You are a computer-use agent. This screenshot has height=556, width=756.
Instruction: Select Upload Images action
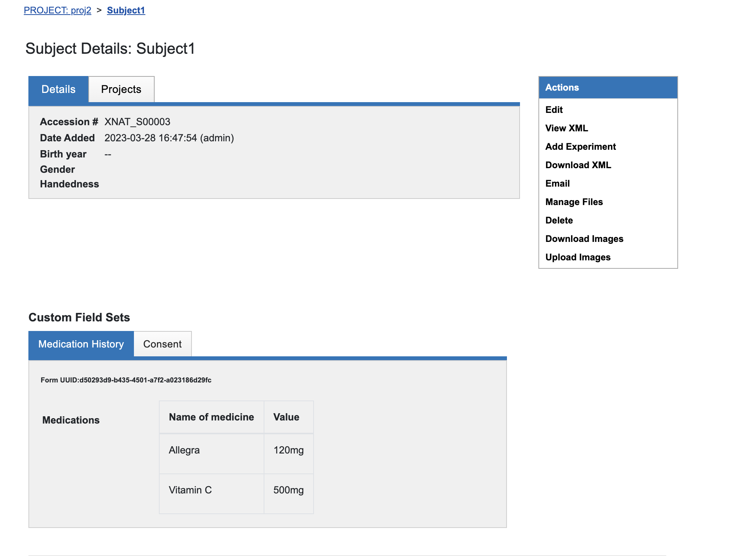pos(578,257)
